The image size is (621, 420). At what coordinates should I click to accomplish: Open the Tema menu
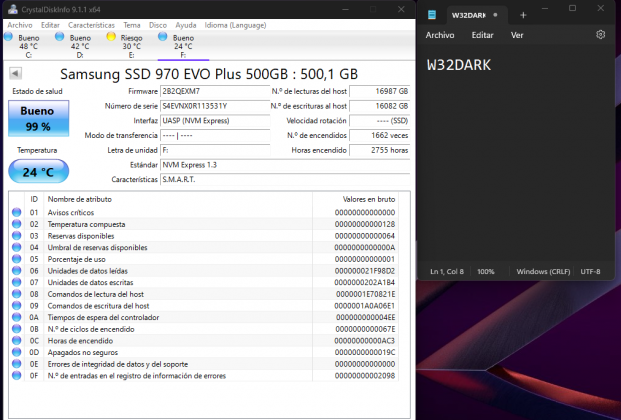tap(131, 25)
